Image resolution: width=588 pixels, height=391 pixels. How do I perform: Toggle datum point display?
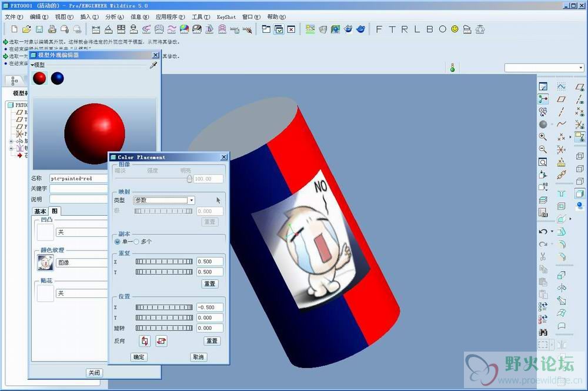click(x=579, y=112)
